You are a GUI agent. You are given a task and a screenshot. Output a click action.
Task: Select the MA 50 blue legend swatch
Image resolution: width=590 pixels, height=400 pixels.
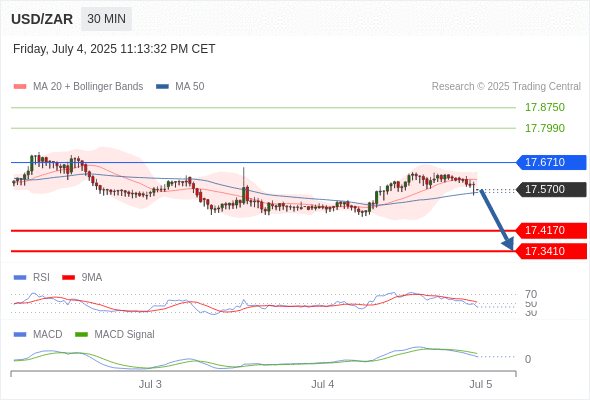pos(162,87)
